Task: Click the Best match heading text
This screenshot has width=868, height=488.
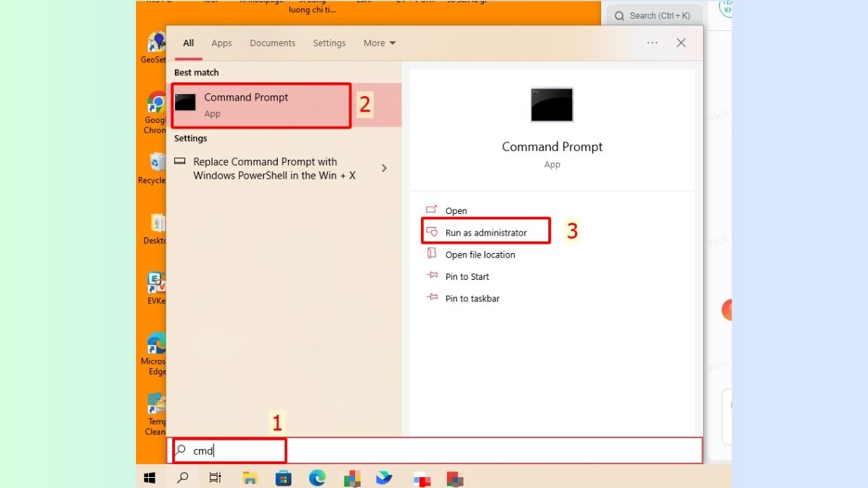Action: pyautogui.click(x=196, y=72)
